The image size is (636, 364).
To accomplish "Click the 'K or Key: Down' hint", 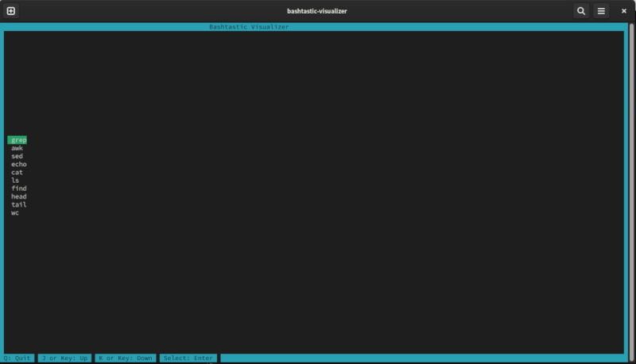I will 126,358.
